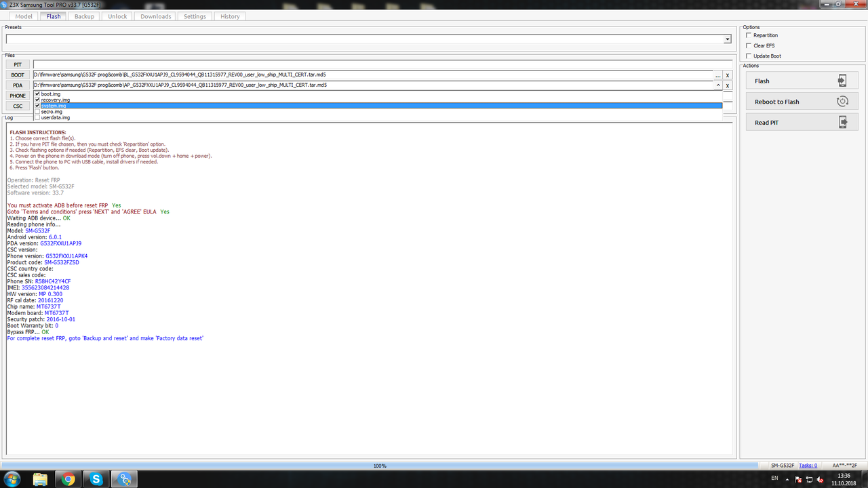Screen dimensions: 868x488
Task: Show hidden system tray icons
Action: tap(789, 479)
